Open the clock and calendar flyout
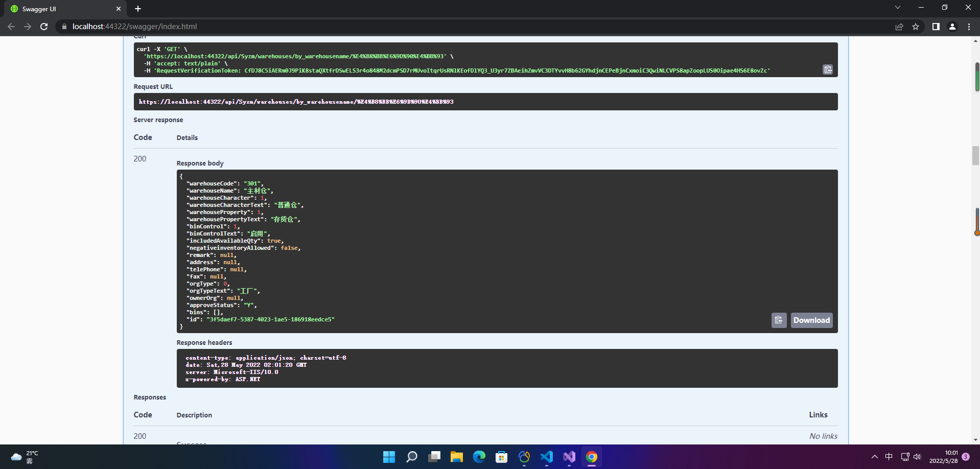The image size is (980, 469). [x=944, y=457]
